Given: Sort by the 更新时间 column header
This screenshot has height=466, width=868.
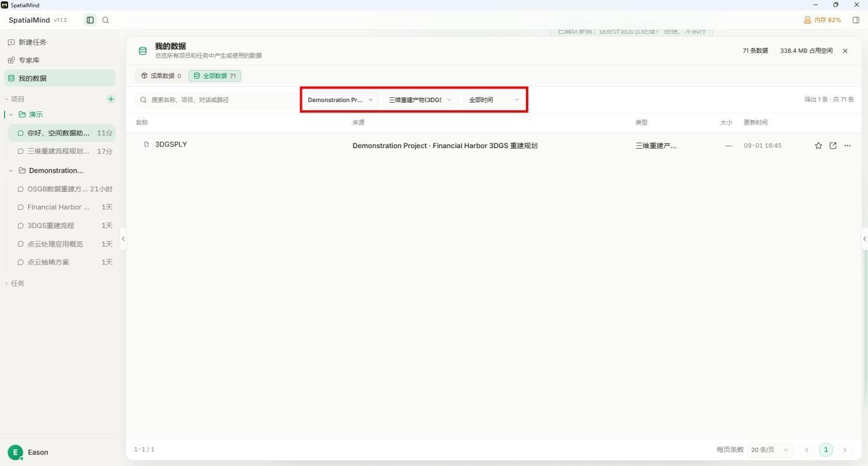Looking at the screenshot, I should click(755, 122).
